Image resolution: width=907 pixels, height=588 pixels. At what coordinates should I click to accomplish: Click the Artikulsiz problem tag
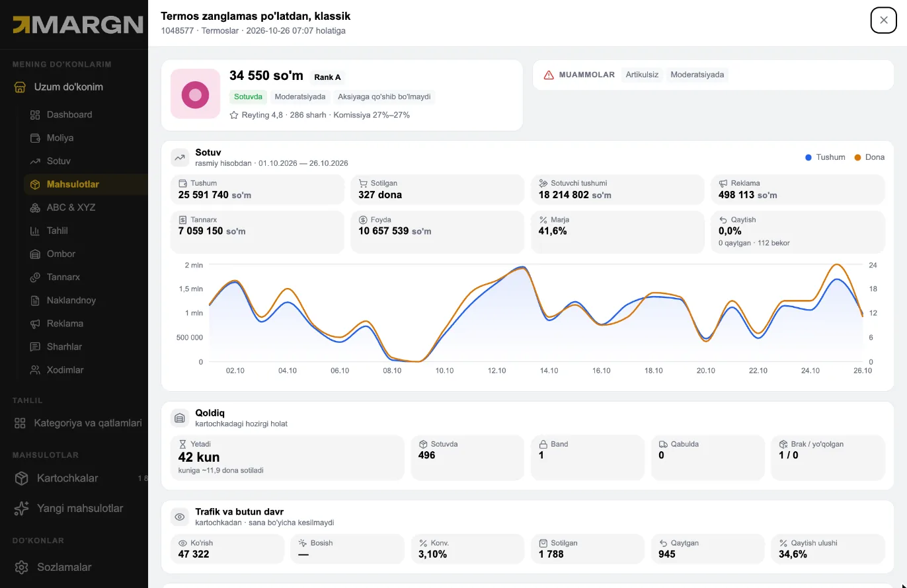coord(642,75)
